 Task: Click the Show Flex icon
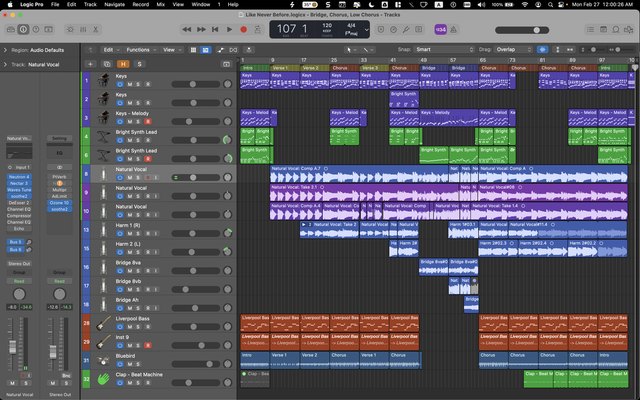(x=233, y=50)
